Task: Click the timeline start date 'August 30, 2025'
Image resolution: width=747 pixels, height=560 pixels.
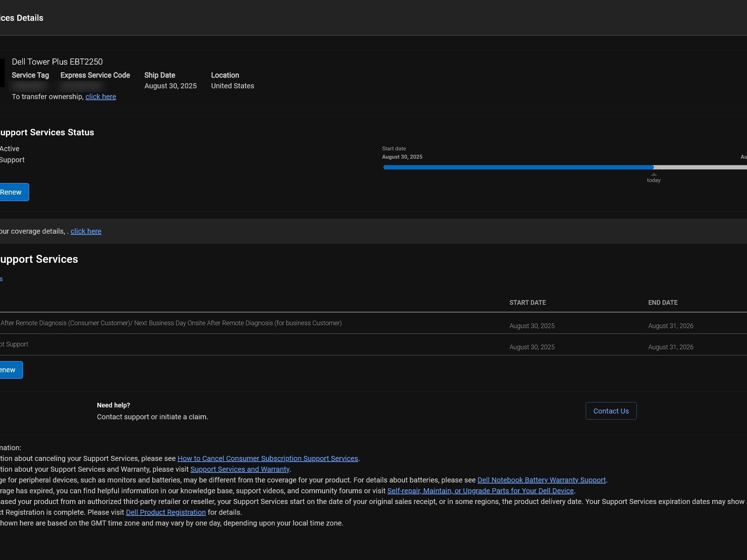Action: click(402, 157)
